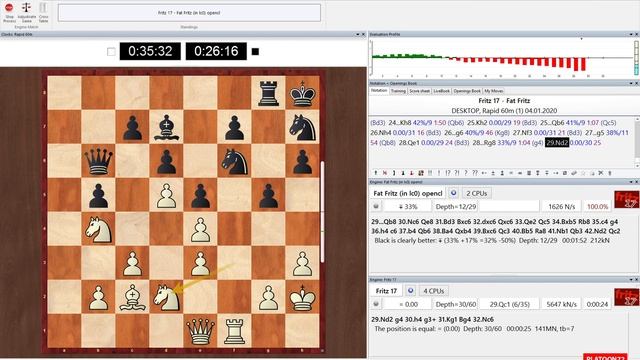
Task: Jump to move 25.Kh2 in notation
Action: tap(477, 122)
